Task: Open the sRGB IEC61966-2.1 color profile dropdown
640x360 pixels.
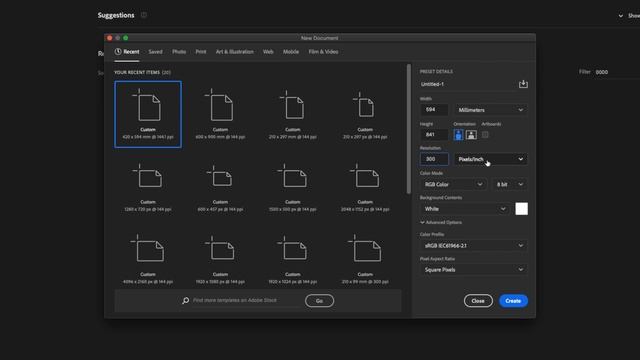Action: [x=473, y=246]
